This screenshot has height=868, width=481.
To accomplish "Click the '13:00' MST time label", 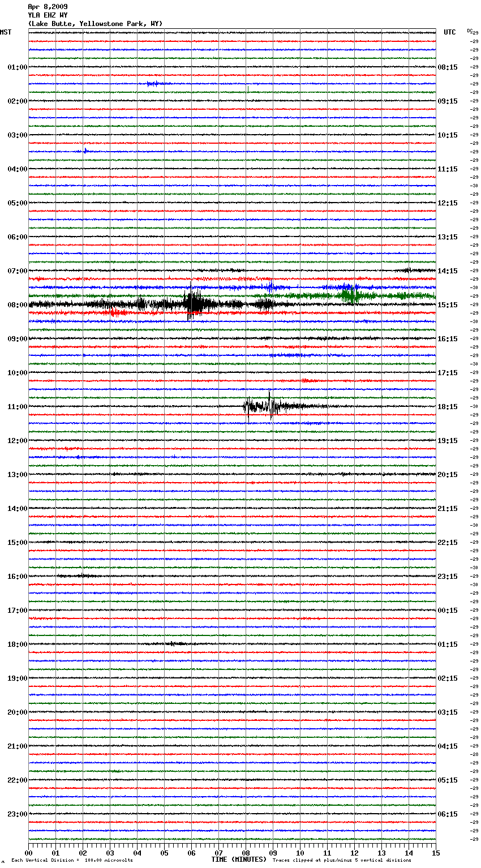I will click(18, 475).
